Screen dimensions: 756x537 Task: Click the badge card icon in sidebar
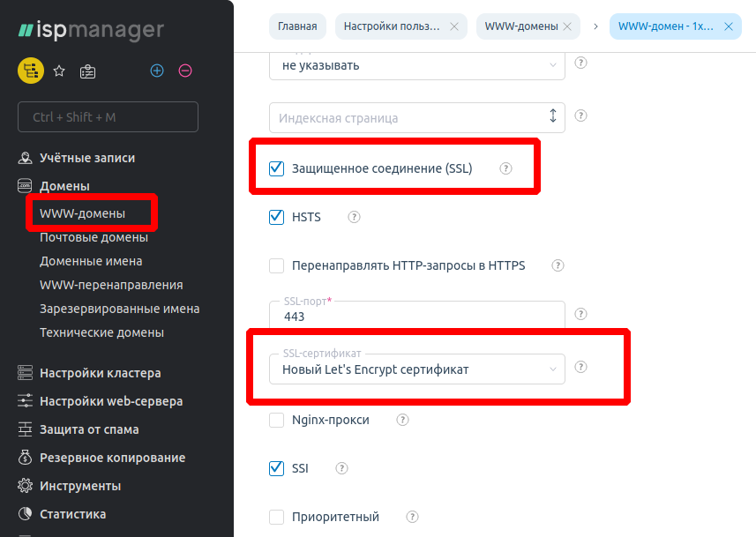(x=87, y=71)
